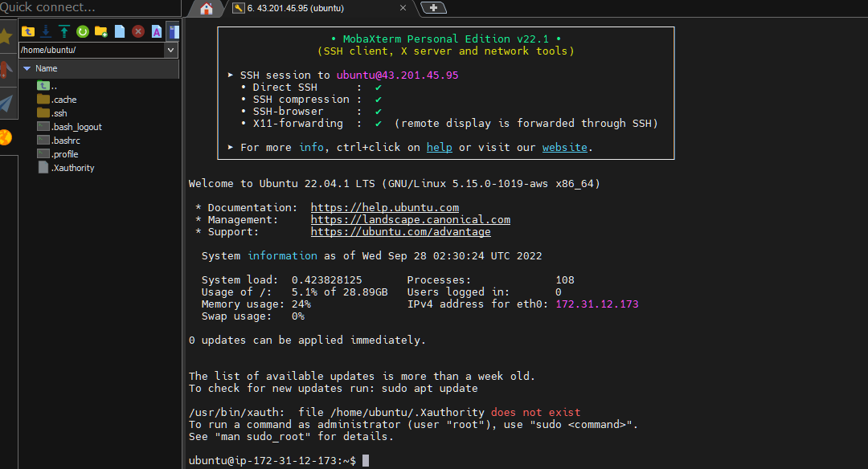Open the 'help' link in MobaXterm banner

(x=439, y=147)
